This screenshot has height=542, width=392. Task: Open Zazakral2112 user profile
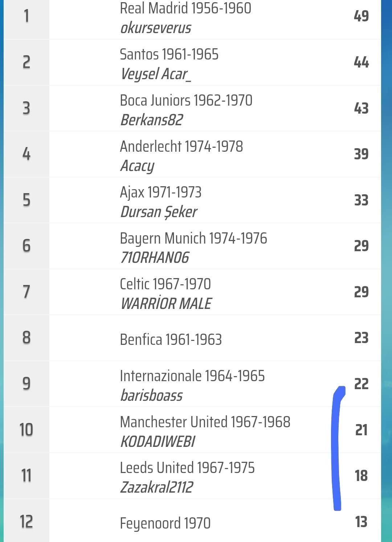coord(156,488)
